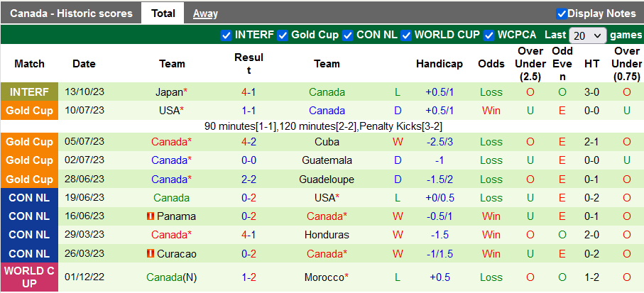The width and height of the screenshot is (644, 293).
Task: Open the Honduras team link
Action: [x=327, y=235]
